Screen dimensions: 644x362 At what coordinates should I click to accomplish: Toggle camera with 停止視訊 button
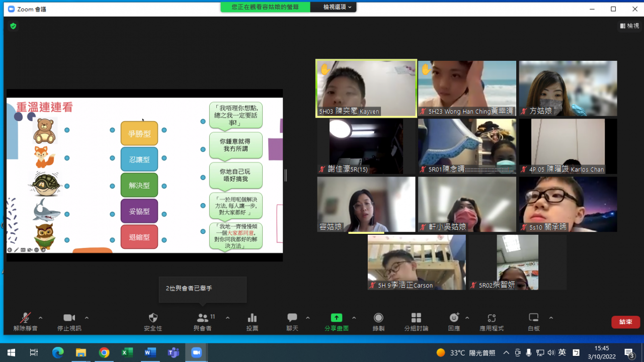[69, 318]
